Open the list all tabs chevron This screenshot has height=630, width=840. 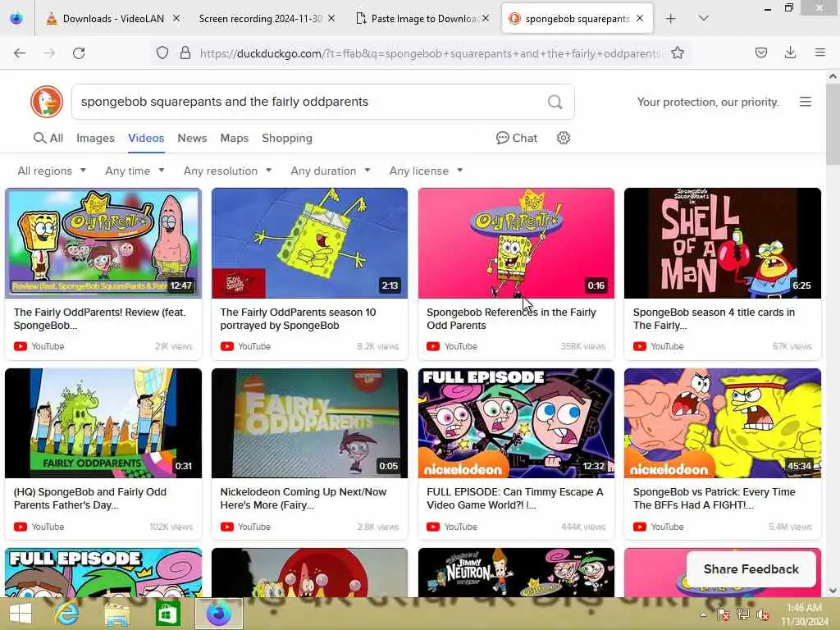703,19
